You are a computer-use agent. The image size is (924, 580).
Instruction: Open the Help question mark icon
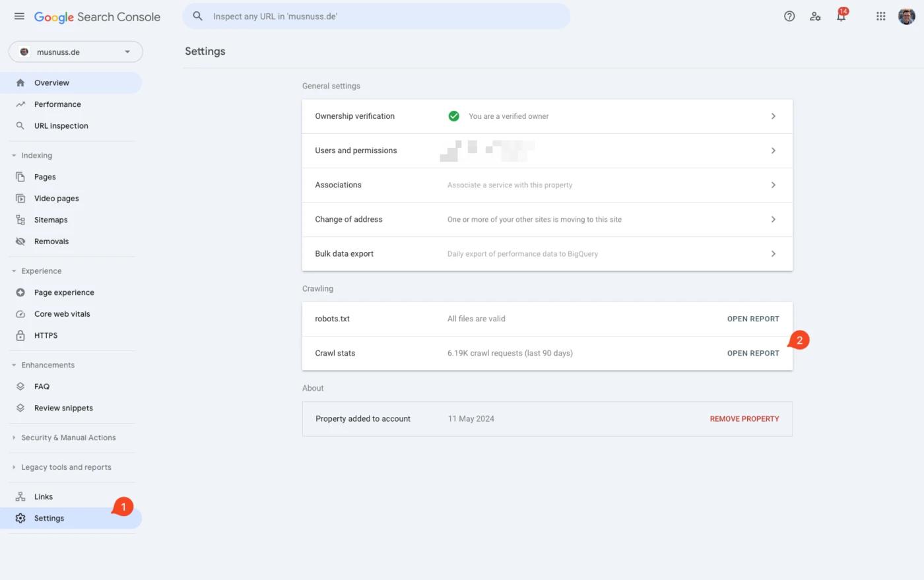[x=789, y=16]
